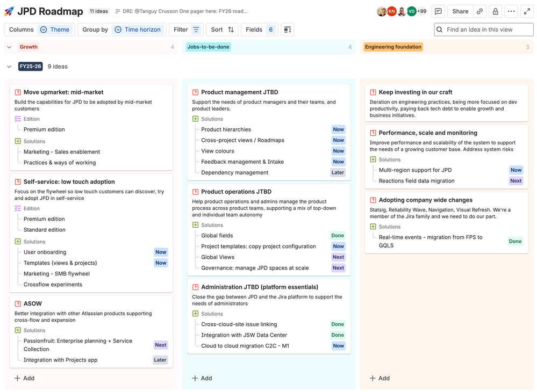Image resolution: width=537 pixels, height=392 pixels.
Task: Select the Jobs-to-be-done theme label
Action: tap(208, 47)
